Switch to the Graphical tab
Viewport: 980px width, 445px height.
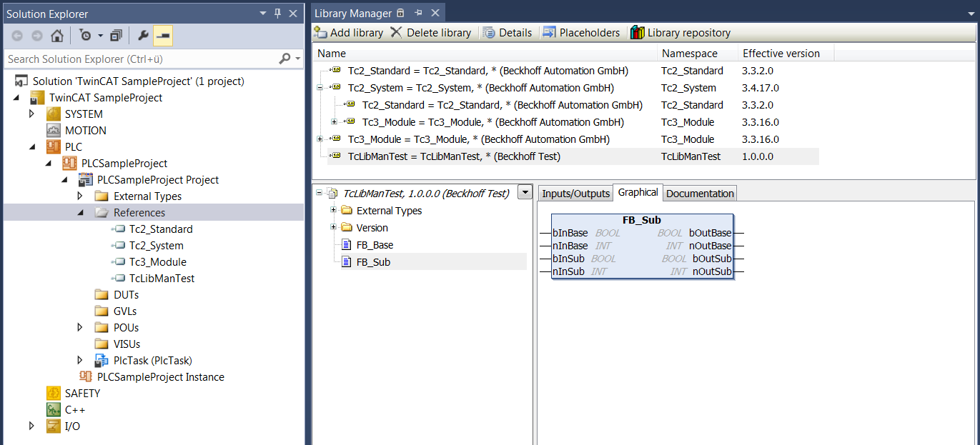click(x=638, y=192)
